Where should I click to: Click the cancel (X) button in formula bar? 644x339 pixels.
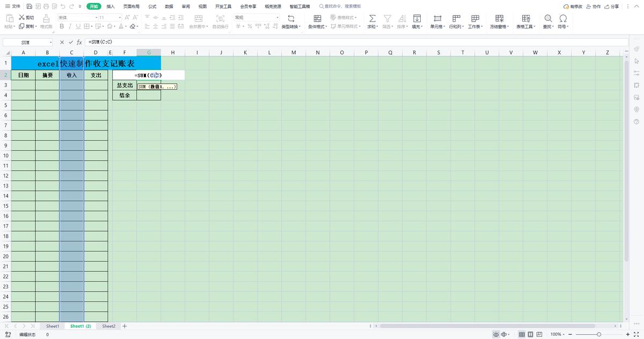pyautogui.click(x=62, y=42)
